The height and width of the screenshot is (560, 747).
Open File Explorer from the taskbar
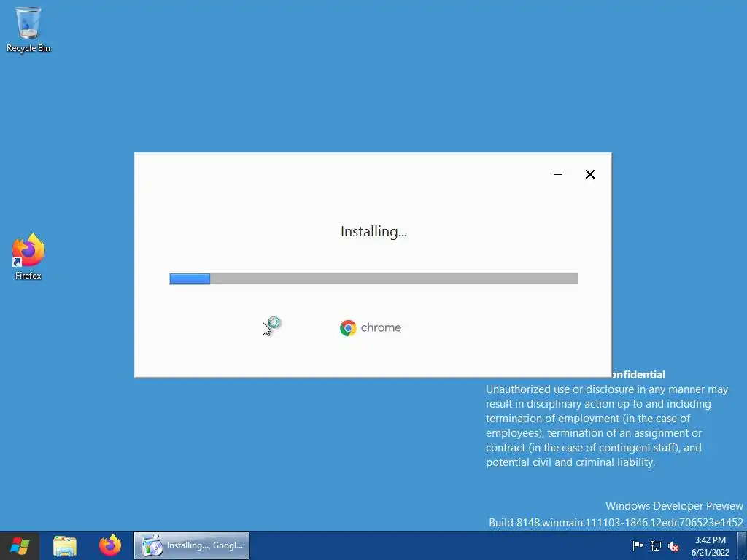click(65, 545)
